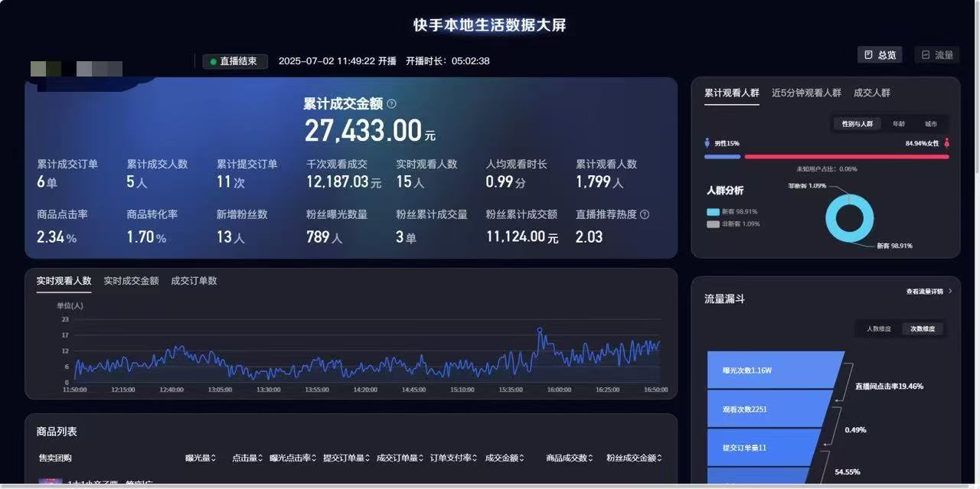Viewport: 980px width, 489px height.
Task: Sort product list by 曝光量 arrows
Action: point(214,458)
